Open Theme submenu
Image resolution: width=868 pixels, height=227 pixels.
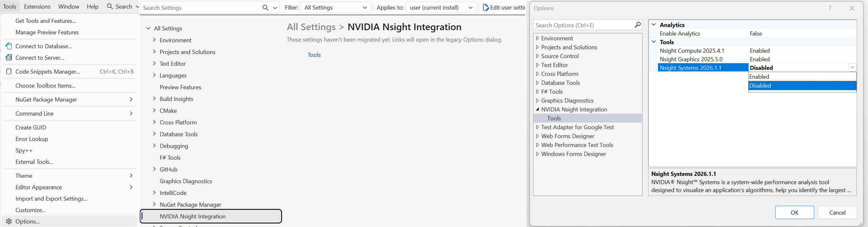click(69, 176)
